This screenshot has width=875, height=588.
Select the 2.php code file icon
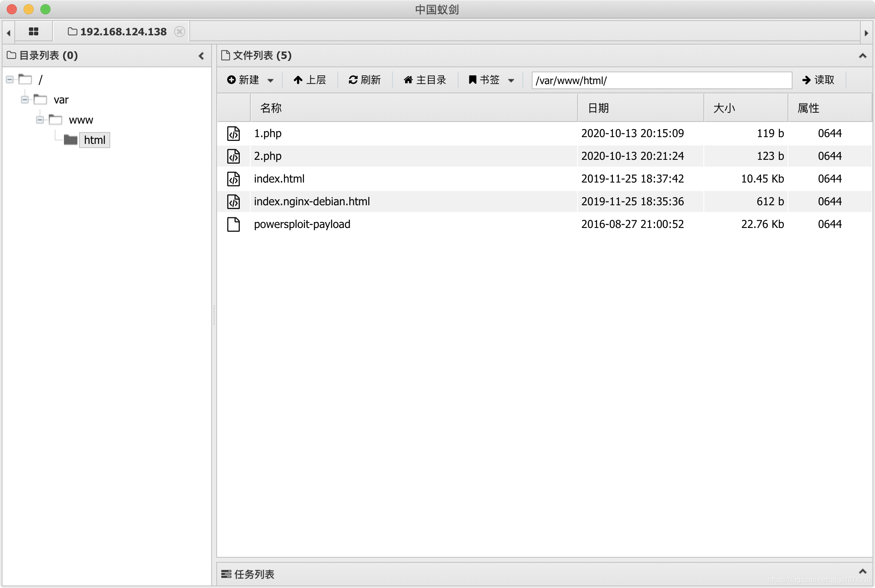click(233, 156)
